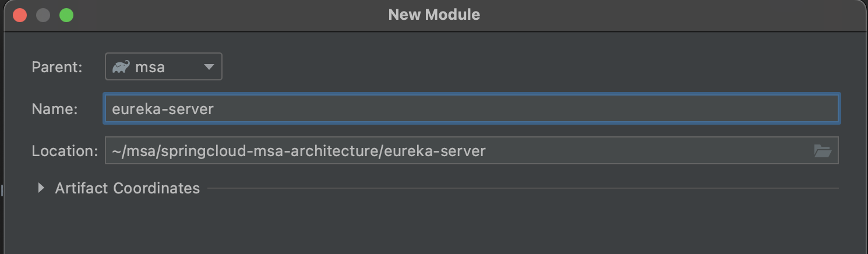Minimize the dialog with gray button
868x254 pixels.
[x=43, y=15]
